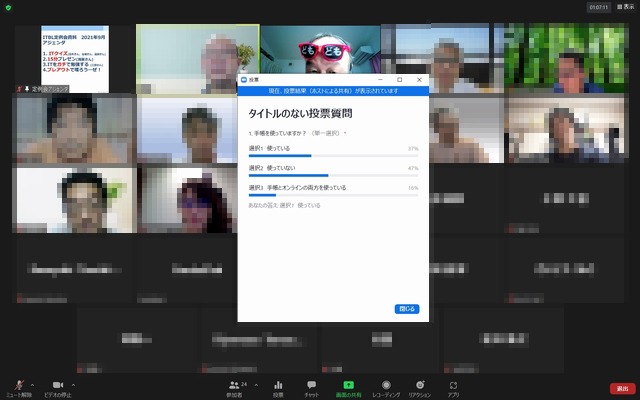Switch view using 表示 in top right
Screen dimensions: 640x400
pos(624,7)
